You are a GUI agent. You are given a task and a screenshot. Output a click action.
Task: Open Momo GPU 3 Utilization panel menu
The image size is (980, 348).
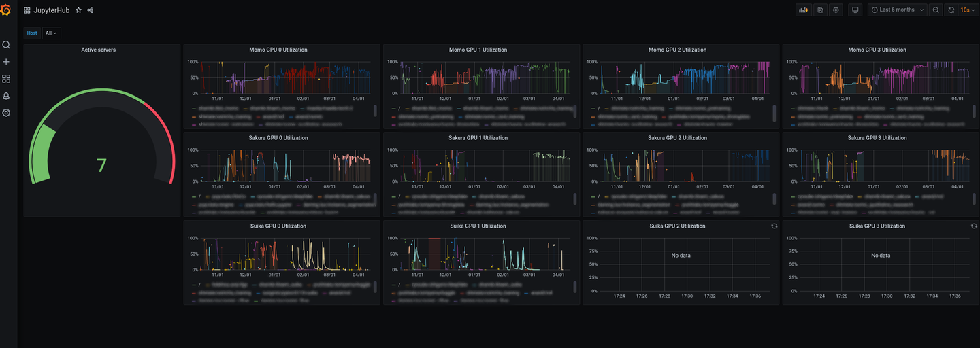tap(877, 50)
